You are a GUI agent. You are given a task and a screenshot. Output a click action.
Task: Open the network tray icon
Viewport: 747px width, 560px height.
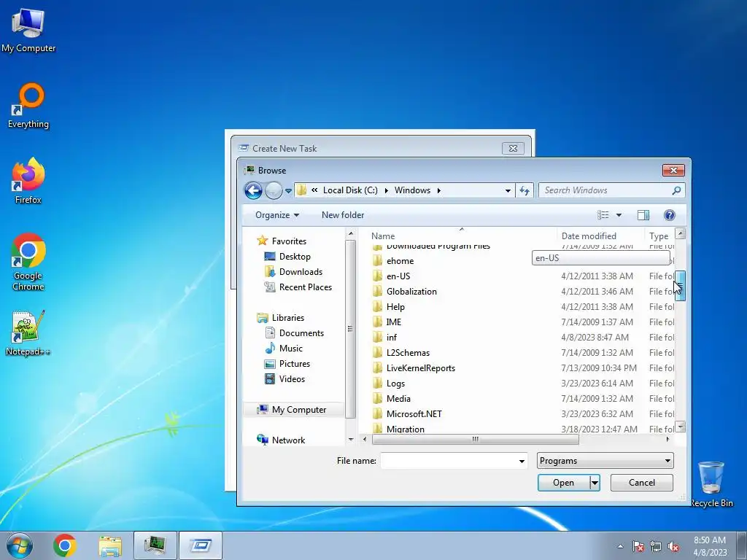656,546
